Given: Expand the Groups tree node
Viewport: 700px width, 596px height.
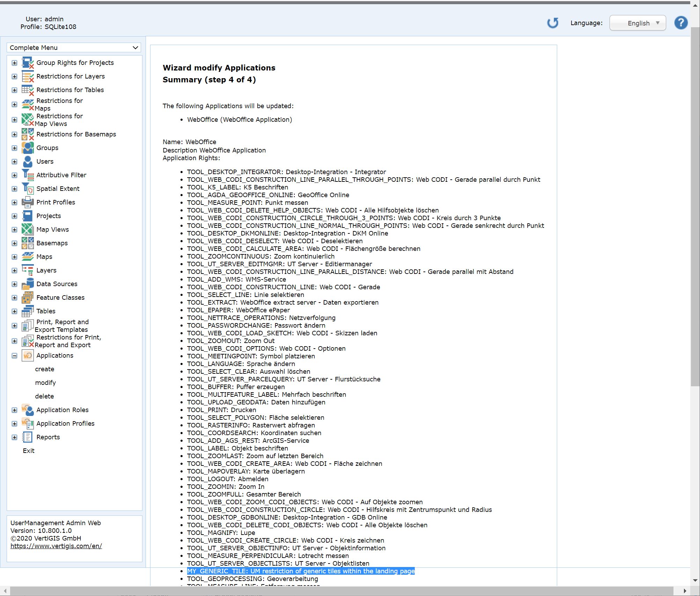Looking at the screenshot, I should coord(14,148).
